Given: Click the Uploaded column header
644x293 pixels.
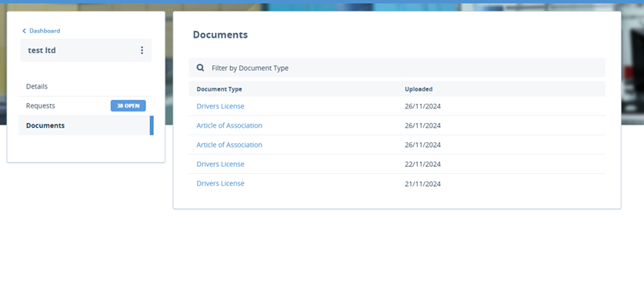Looking at the screenshot, I should tap(419, 89).
